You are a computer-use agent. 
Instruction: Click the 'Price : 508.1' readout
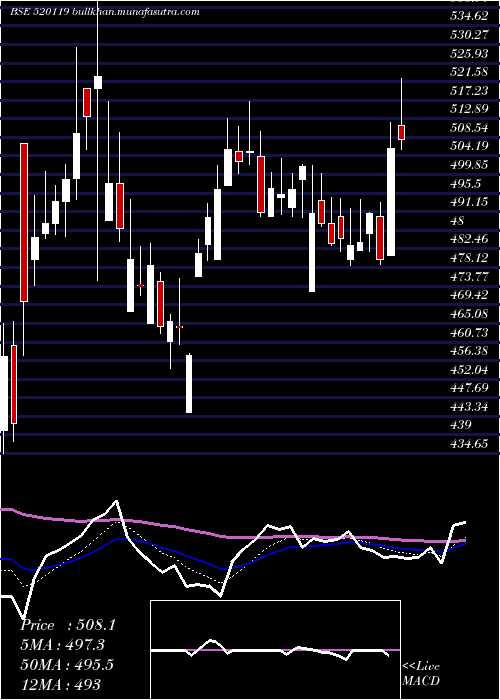coord(68,625)
